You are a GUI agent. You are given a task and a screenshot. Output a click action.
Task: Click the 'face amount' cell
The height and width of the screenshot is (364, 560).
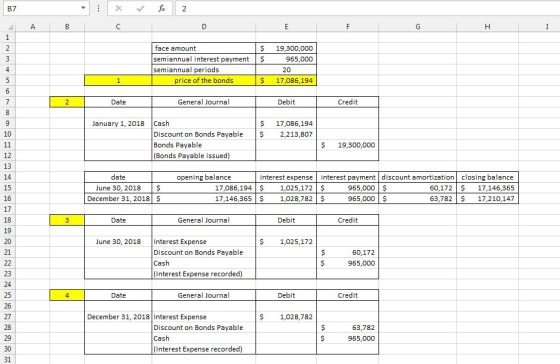pyautogui.click(x=204, y=48)
